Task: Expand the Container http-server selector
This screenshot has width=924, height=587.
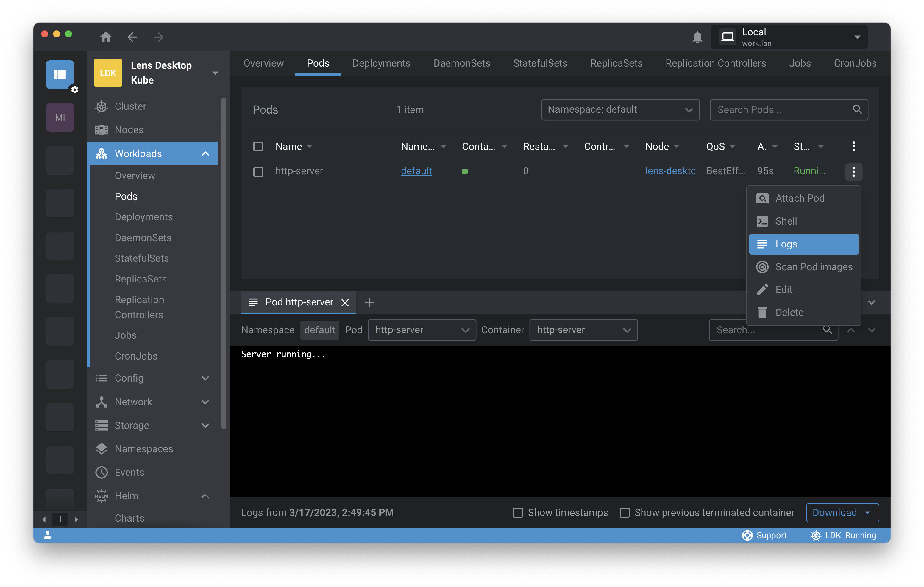Action: point(583,330)
